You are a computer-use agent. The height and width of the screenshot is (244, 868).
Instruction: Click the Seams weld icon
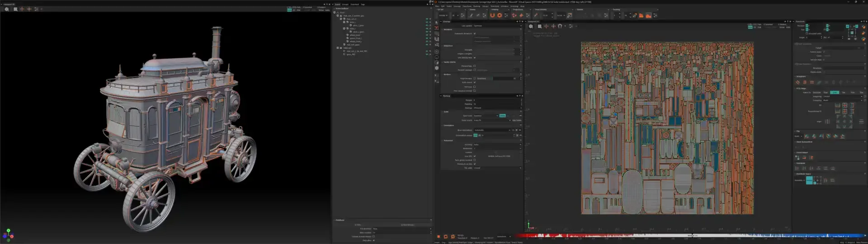478,15
